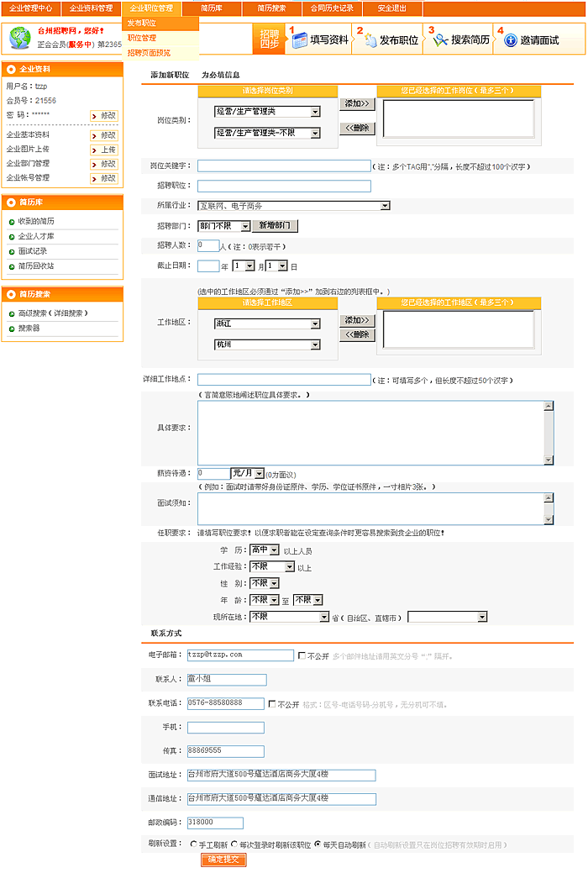Click the bullet icon next to 收到的简历
Image resolution: width=588 pixels, height=873 pixels.
[x=11, y=221]
